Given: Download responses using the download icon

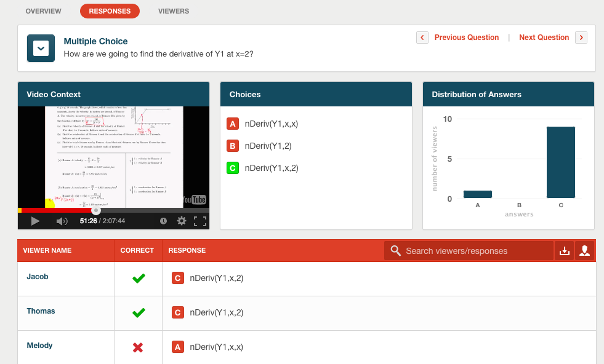Looking at the screenshot, I should click(x=564, y=250).
